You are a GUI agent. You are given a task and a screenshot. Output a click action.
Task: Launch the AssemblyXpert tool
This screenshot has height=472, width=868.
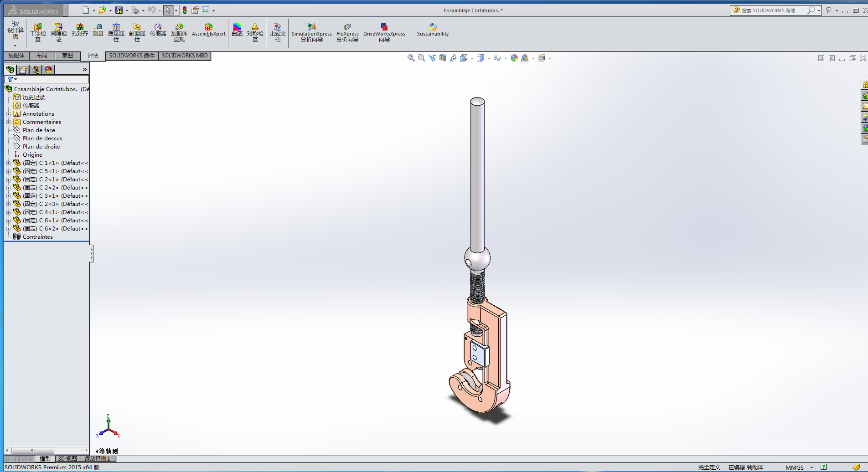208,31
